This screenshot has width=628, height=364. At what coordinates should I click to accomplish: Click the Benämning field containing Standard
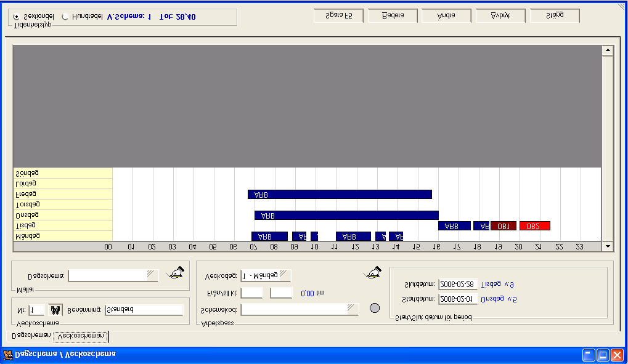[x=144, y=310]
